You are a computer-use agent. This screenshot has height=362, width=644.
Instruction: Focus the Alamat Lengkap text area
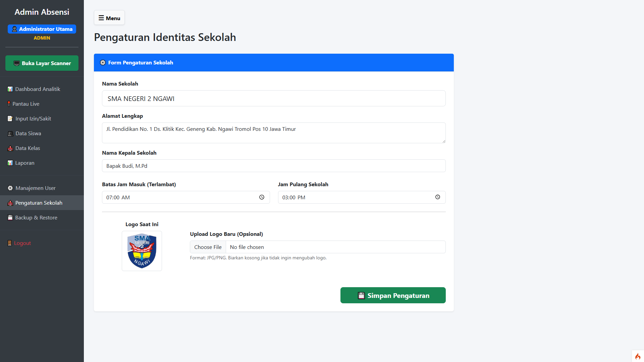274,133
